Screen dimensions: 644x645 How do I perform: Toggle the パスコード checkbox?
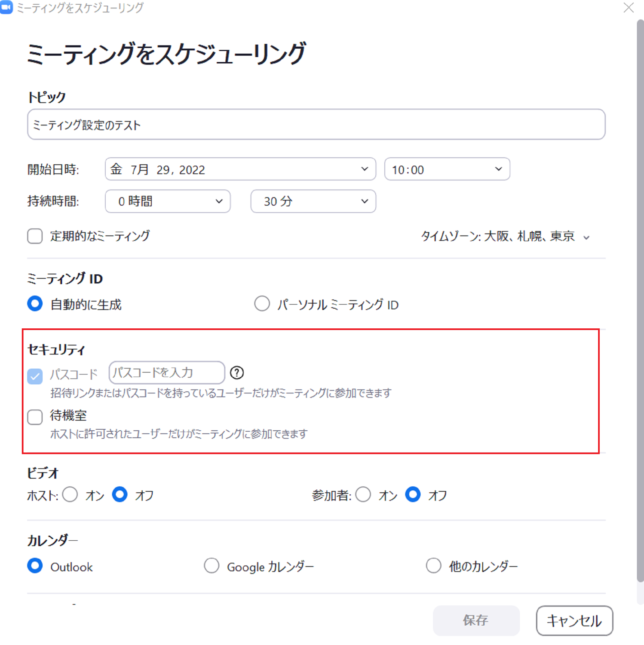tap(35, 376)
